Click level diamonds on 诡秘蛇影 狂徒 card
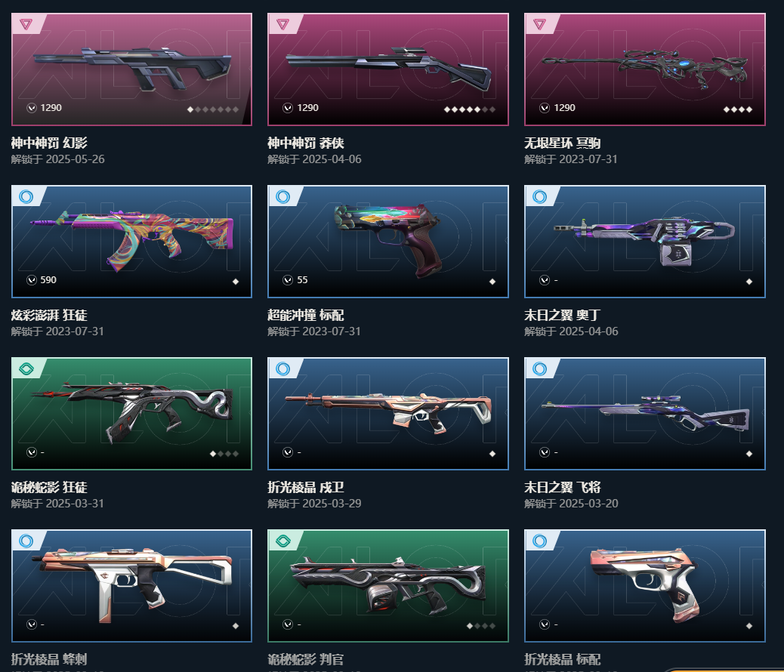Screen dimensions: 784x672 point(224,454)
